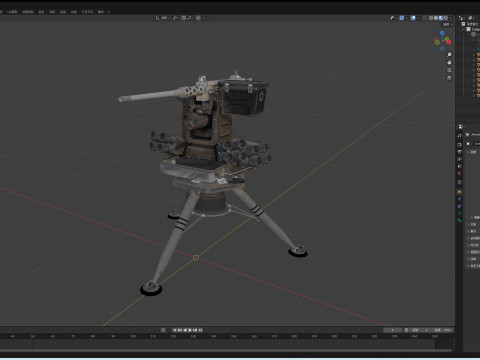This screenshot has height=360, width=480.
Task: Open the Tool properties tab
Action: click(460, 136)
